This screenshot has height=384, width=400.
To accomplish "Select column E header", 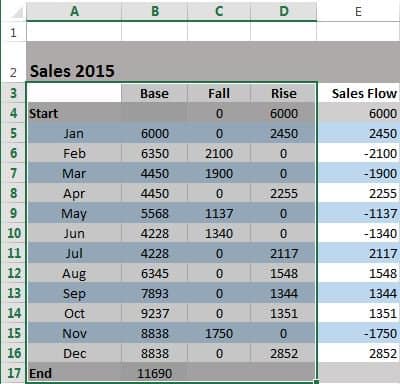I will coord(358,11).
